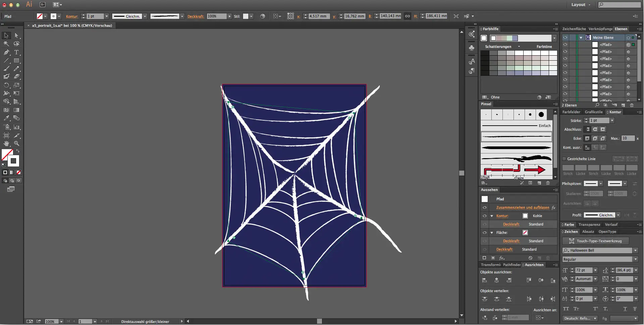Select the Eyedropper tool
The width and height of the screenshot is (644, 325).
6,118
